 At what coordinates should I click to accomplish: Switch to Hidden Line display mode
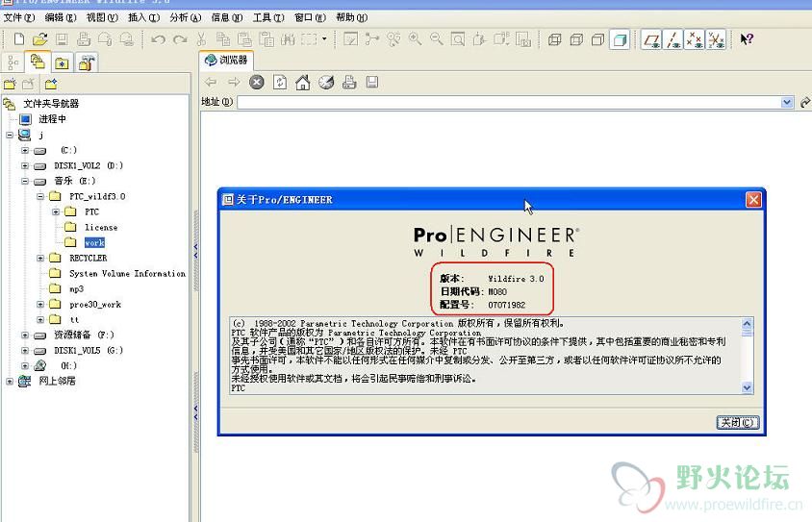pyautogui.click(x=576, y=39)
